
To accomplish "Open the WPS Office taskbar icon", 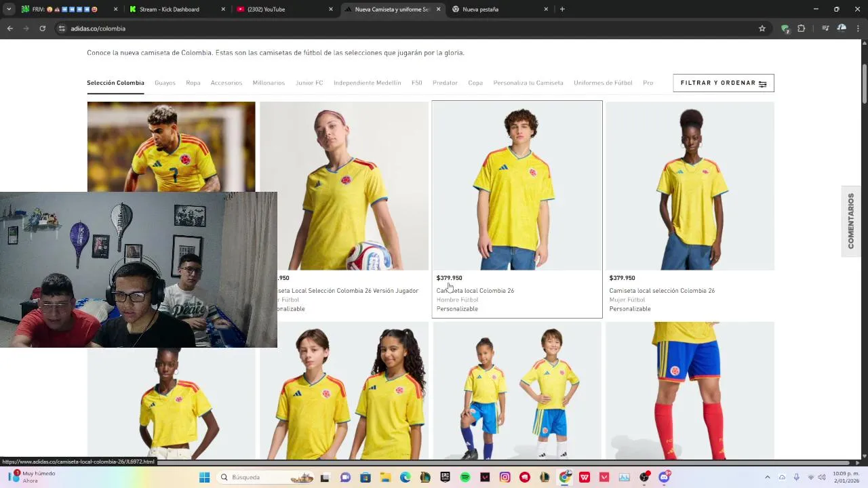I will coord(585,477).
